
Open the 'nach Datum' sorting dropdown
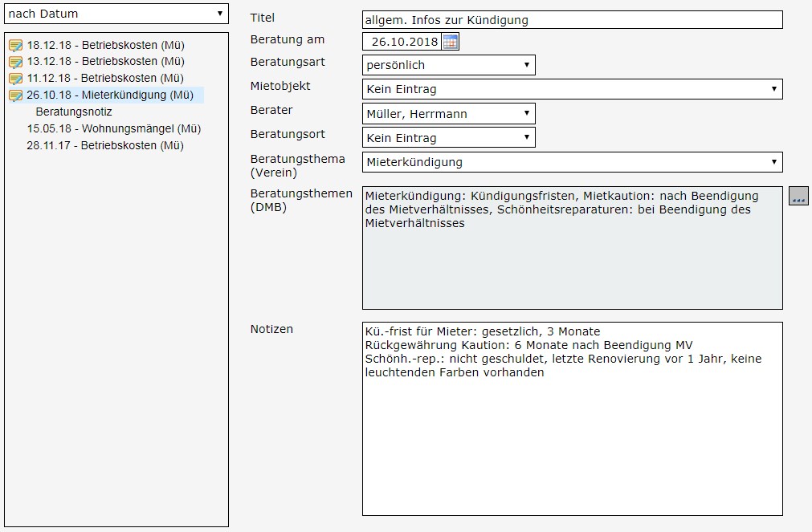pyautogui.click(x=116, y=14)
